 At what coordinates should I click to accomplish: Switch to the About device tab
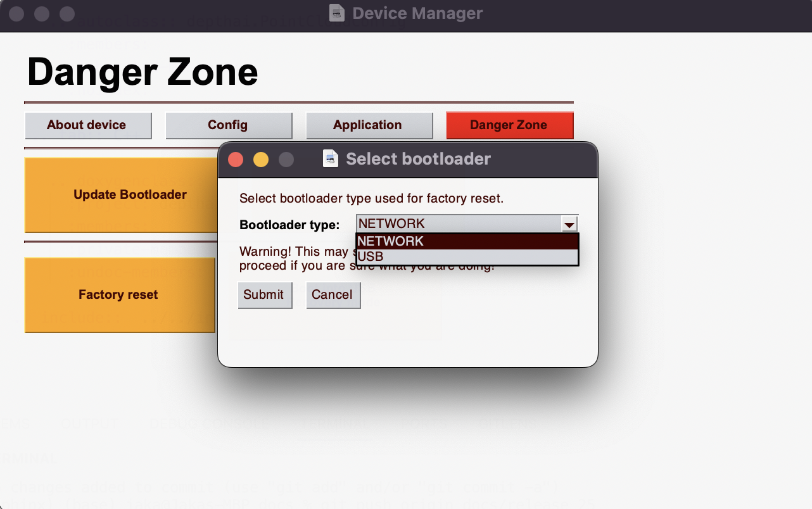pos(88,125)
